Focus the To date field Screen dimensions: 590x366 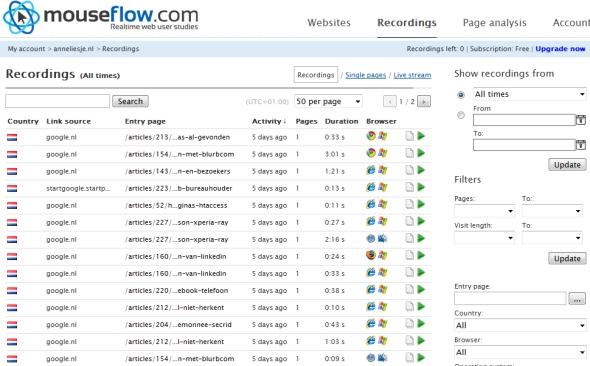click(x=524, y=145)
